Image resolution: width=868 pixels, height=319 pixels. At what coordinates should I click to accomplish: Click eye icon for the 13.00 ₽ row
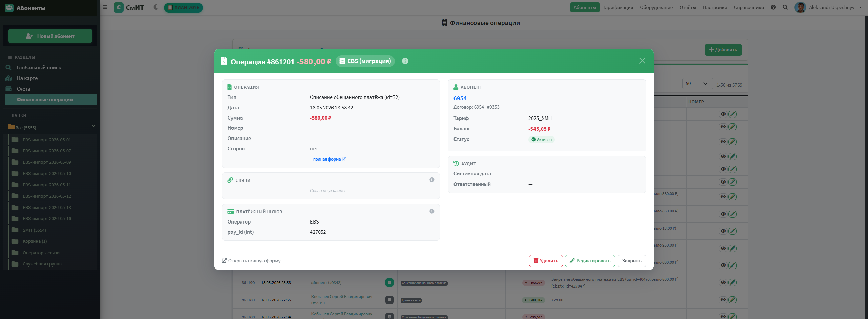point(723,231)
